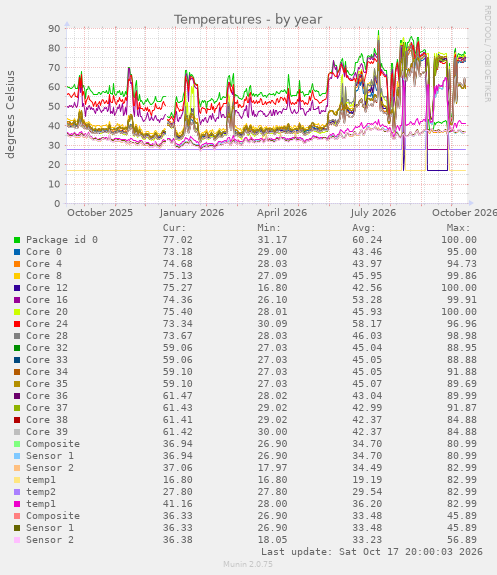Click the dark blue Core 12 swatch
The width and height of the screenshot is (497, 575).
click(17, 288)
